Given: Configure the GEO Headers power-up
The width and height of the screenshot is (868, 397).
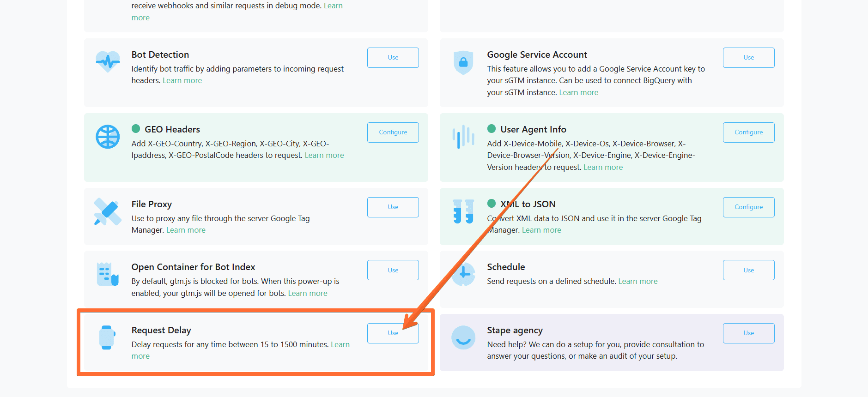Looking at the screenshot, I should point(393,132).
